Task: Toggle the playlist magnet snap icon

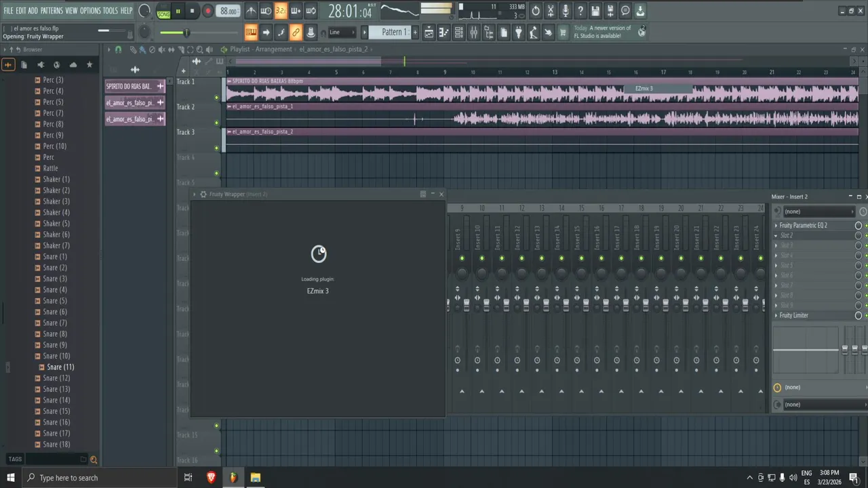Action: coord(119,49)
